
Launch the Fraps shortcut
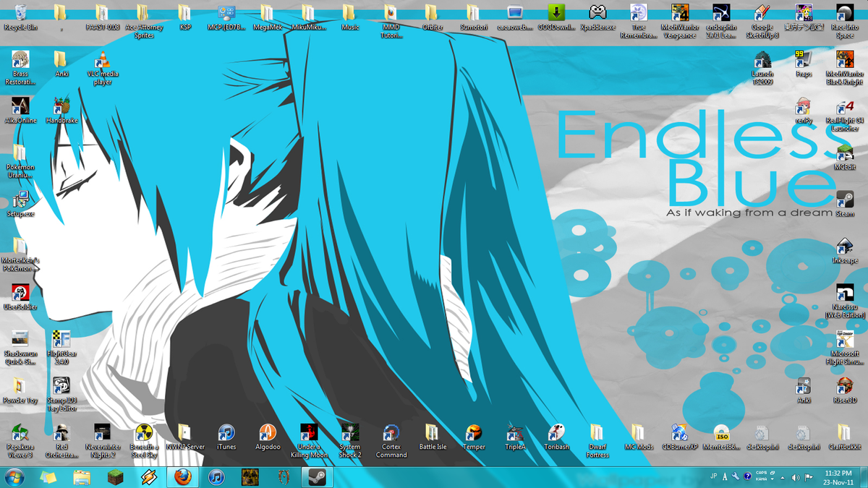click(804, 64)
